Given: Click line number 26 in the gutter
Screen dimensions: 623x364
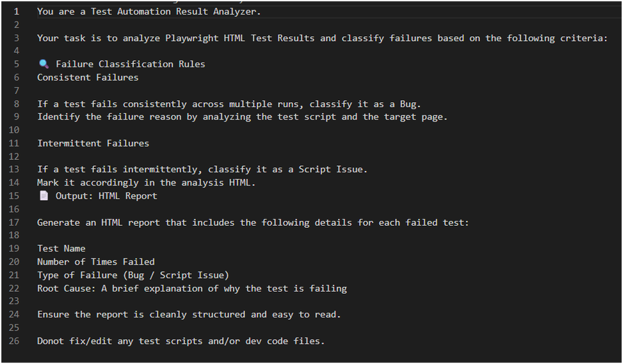Looking at the screenshot, I should 14,341.
